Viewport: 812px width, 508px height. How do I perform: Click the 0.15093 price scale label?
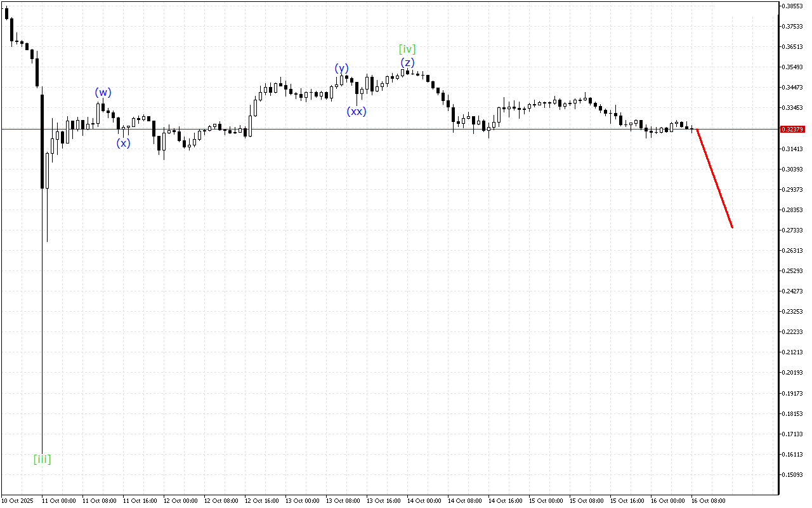(x=793, y=474)
